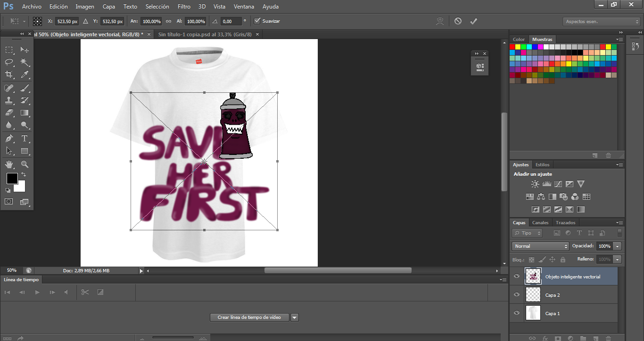
Task: Click the X position input field
Action: [66, 22]
